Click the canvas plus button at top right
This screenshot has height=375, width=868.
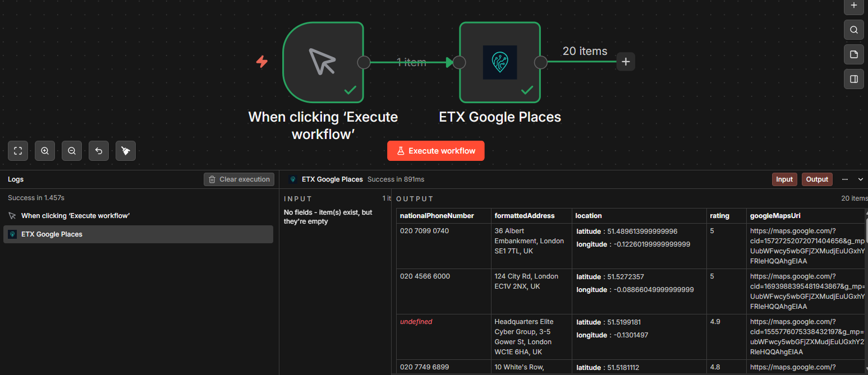pos(854,6)
